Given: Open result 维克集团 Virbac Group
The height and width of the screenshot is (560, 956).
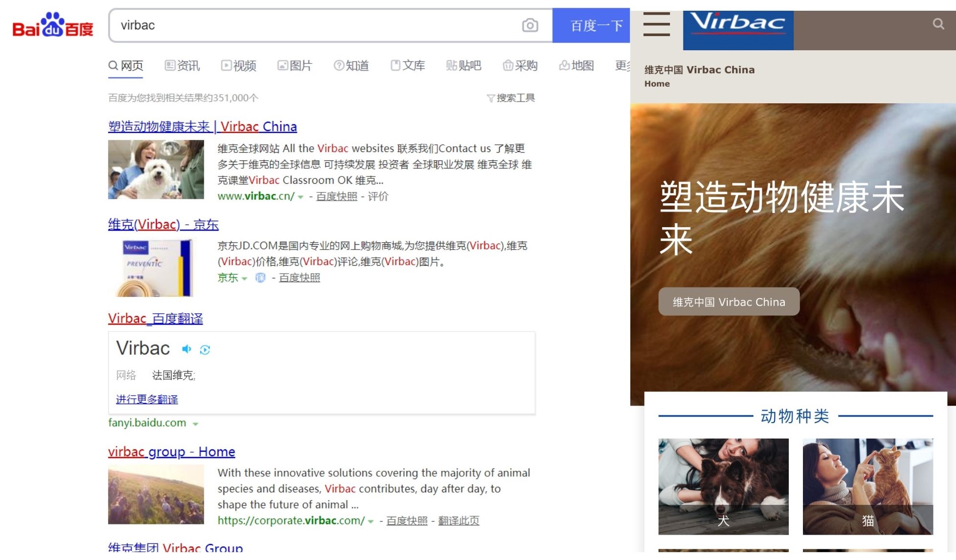Looking at the screenshot, I should point(176,548).
